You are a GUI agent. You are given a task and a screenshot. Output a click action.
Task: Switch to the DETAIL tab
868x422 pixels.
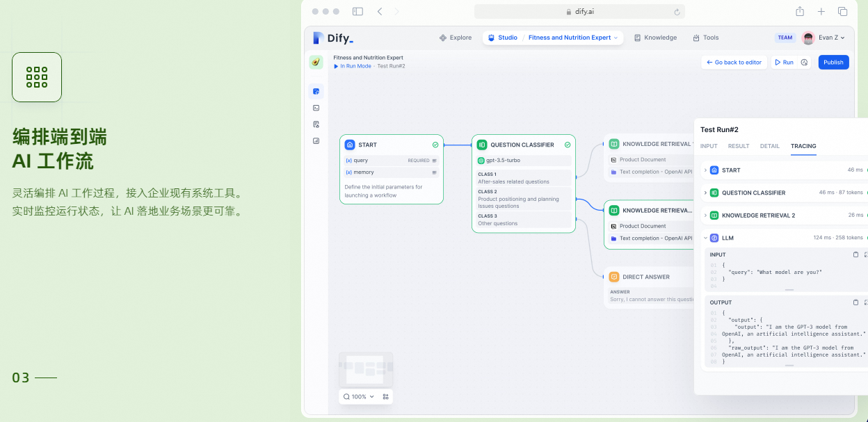tap(770, 146)
